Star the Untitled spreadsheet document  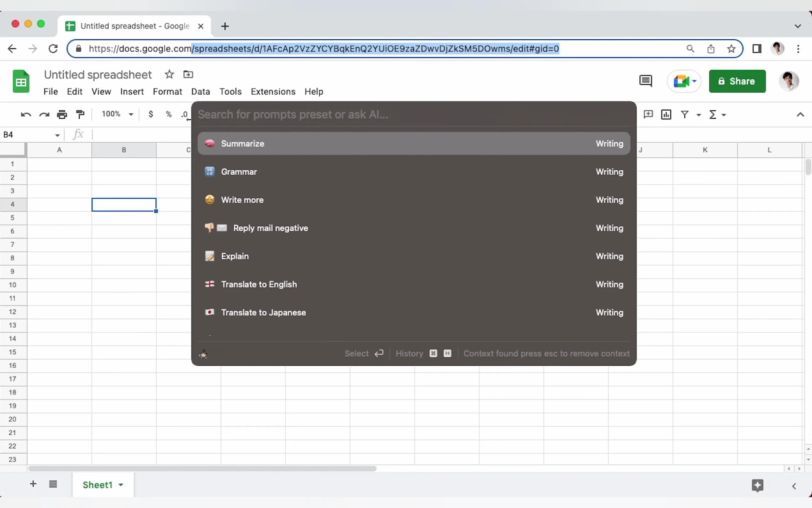click(x=169, y=74)
